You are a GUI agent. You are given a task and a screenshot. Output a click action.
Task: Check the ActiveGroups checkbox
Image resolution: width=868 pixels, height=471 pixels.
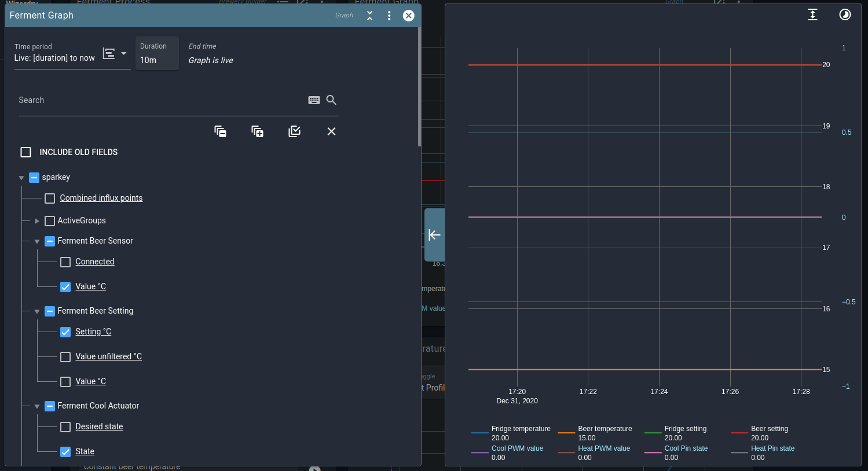coord(50,221)
